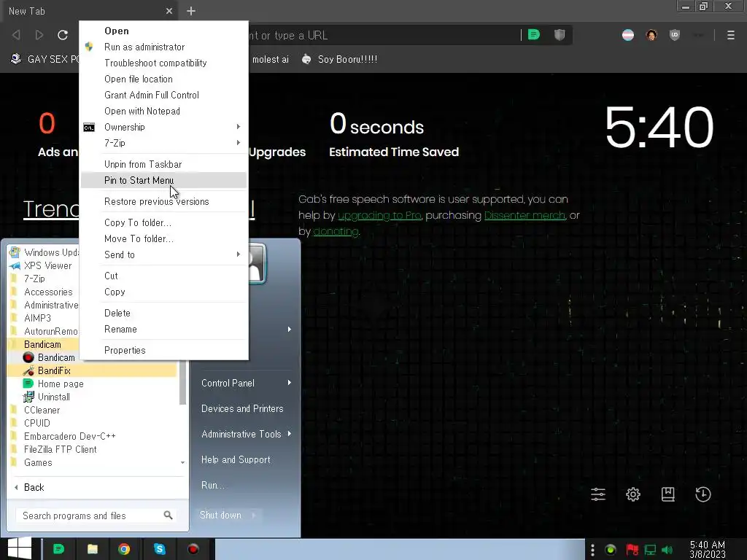This screenshot has height=560, width=747.
Task: Reload the page with the refresh icon
Action: coord(63,35)
